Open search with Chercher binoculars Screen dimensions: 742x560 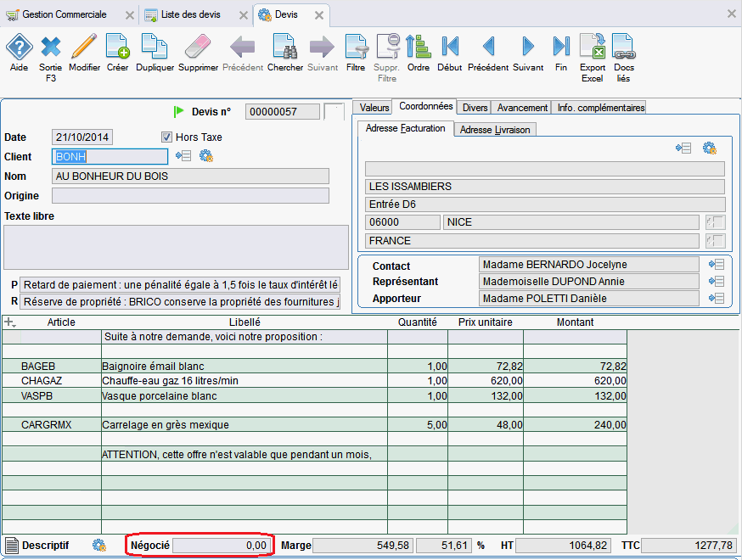coord(284,51)
